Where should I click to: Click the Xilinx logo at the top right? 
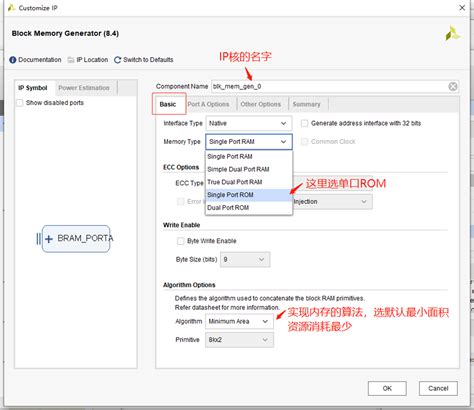click(x=452, y=33)
